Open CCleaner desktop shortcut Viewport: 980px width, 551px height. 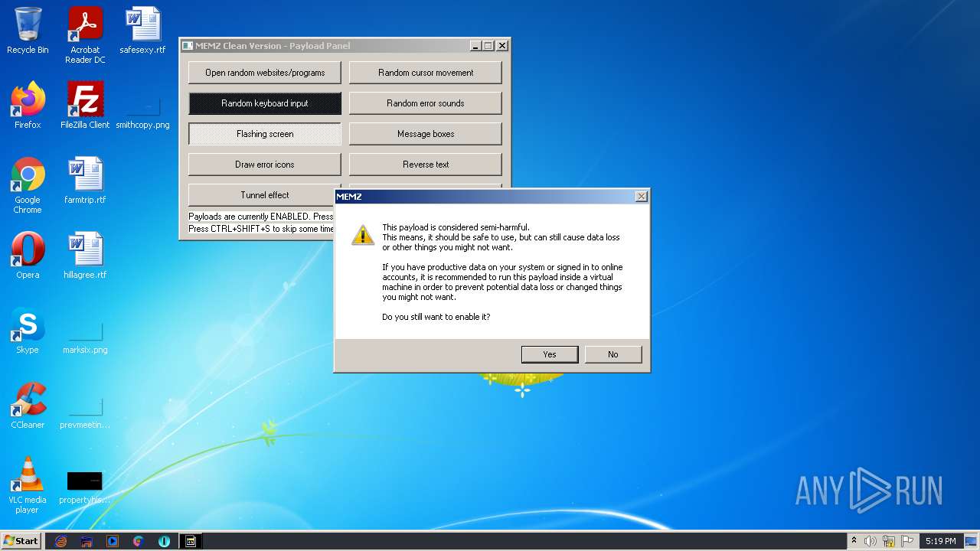(x=28, y=406)
